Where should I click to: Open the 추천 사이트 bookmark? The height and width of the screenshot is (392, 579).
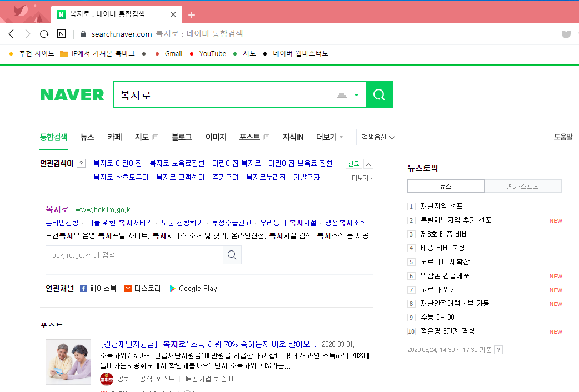coord(32,53)
